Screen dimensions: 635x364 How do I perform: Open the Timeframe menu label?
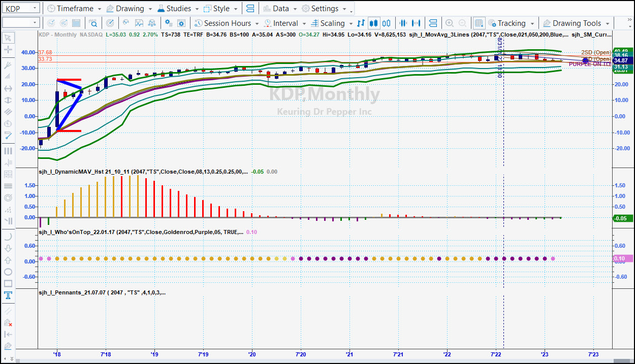(x=75, y=9)
